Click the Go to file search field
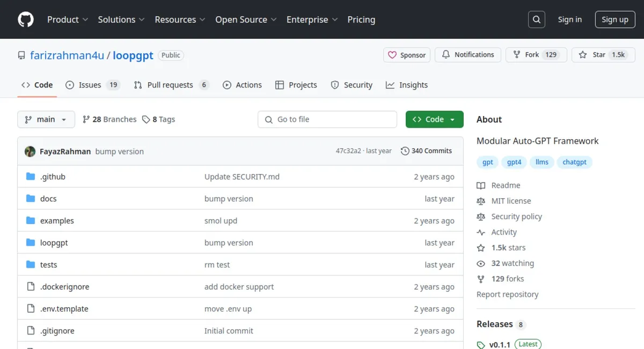Viewport: 644px width, 349px height. pyautogui.click(x=327, y=119)
